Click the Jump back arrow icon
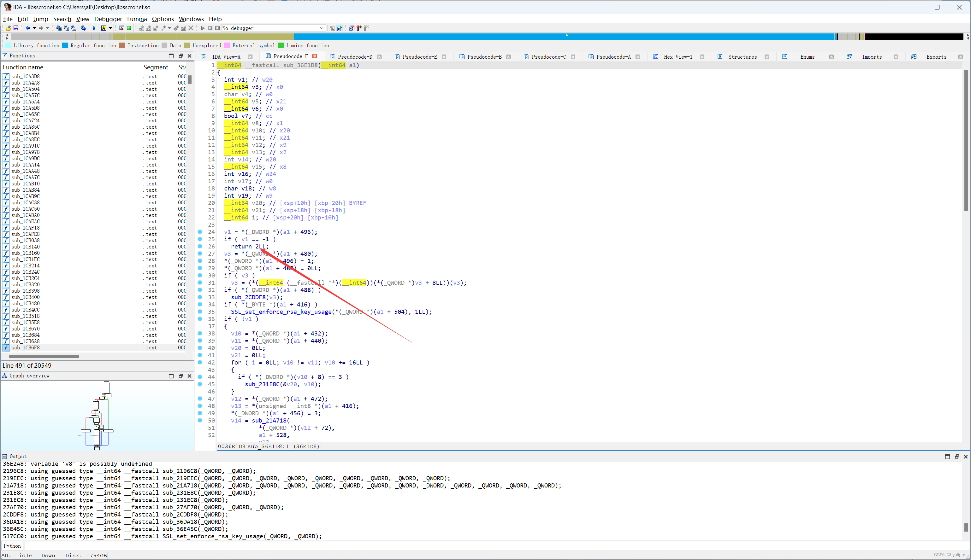Image resolution: width=971 pixels, height=560 pixels. (28, 28)
